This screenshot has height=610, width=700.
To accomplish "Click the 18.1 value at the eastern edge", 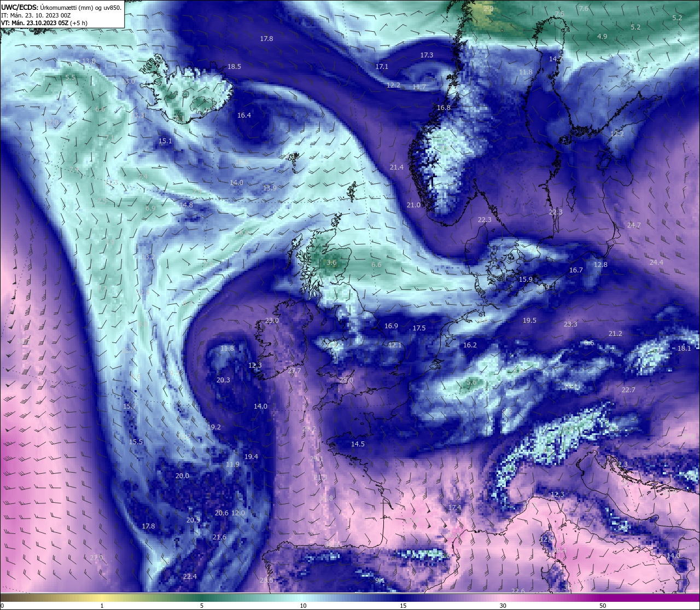I will 684,348.
